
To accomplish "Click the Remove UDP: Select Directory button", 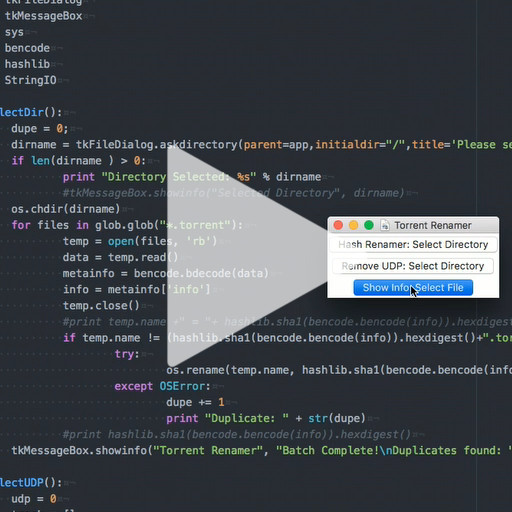I will (413, 266).
